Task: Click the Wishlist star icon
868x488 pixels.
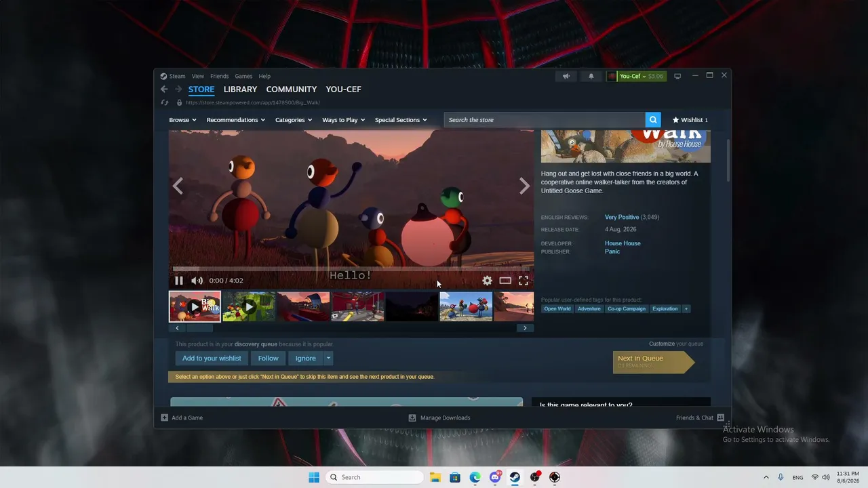Action: click(675, 120)
